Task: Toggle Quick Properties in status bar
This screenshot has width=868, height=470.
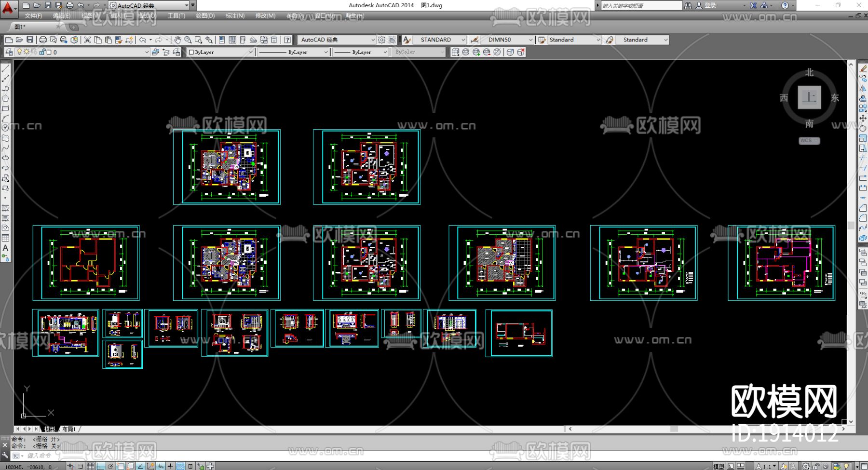Action: (190, 466)
